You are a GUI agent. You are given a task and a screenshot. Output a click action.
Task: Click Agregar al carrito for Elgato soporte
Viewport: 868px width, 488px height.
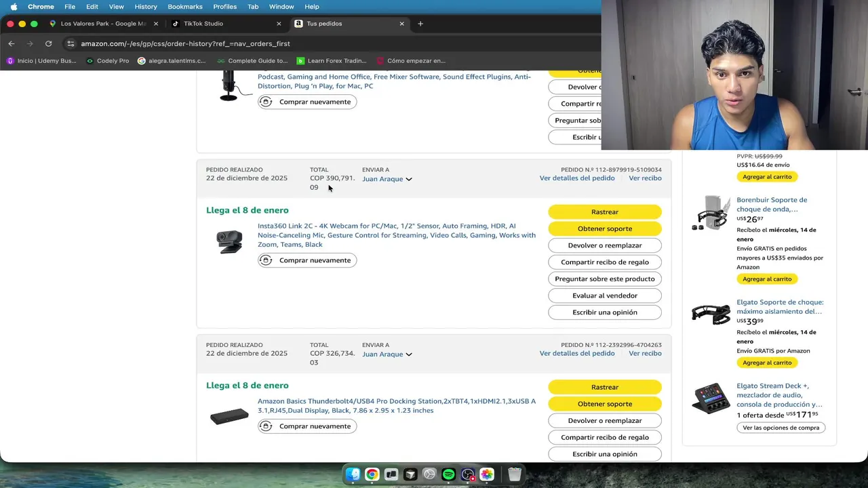767,363
